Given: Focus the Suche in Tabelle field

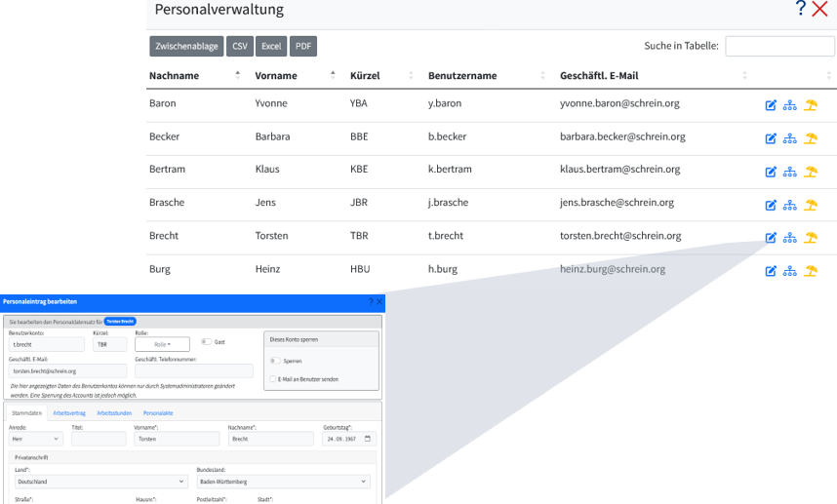Looking at the screenshot, I should click(x=779, y=46).
